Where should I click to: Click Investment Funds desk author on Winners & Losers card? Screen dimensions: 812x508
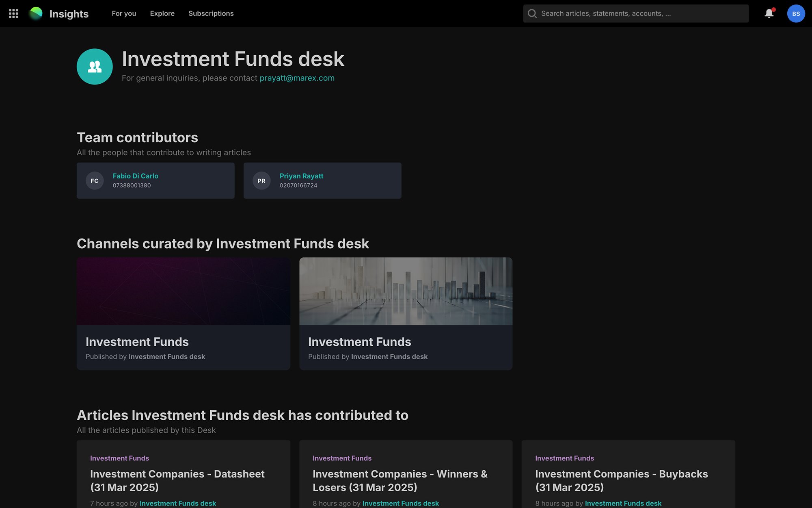[401, 503]
